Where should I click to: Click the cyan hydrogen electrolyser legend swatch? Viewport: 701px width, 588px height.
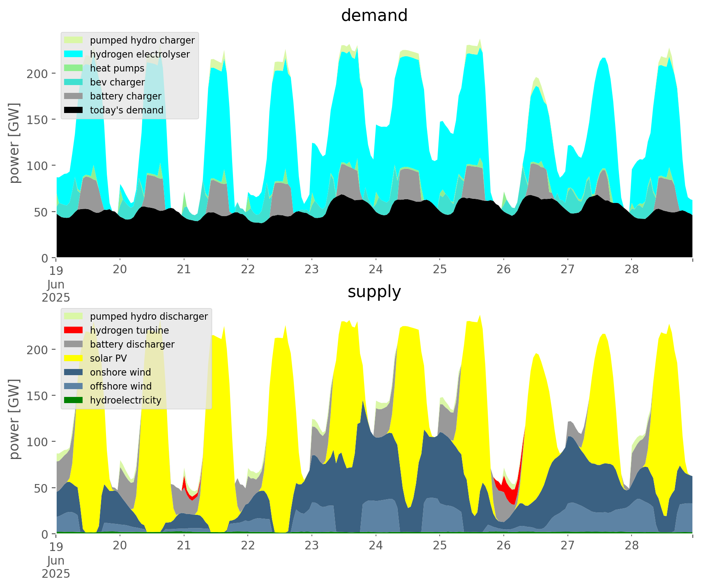74,54
